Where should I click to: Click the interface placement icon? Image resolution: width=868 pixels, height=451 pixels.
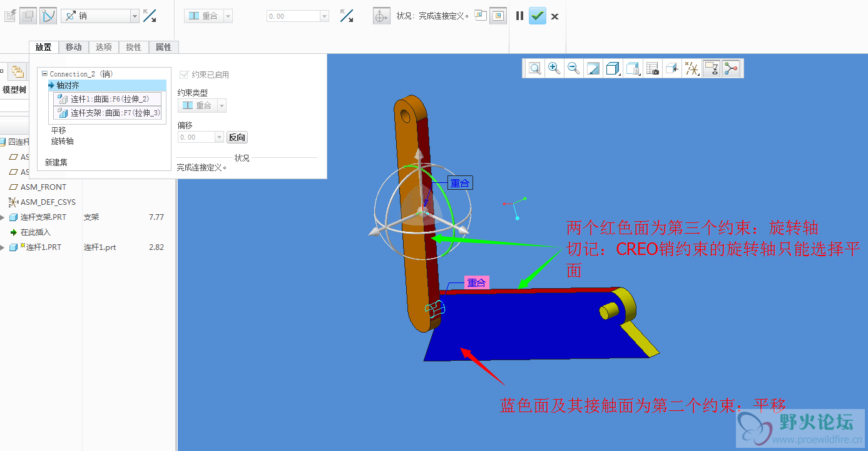pyautogui.click(x=28, y=16)
